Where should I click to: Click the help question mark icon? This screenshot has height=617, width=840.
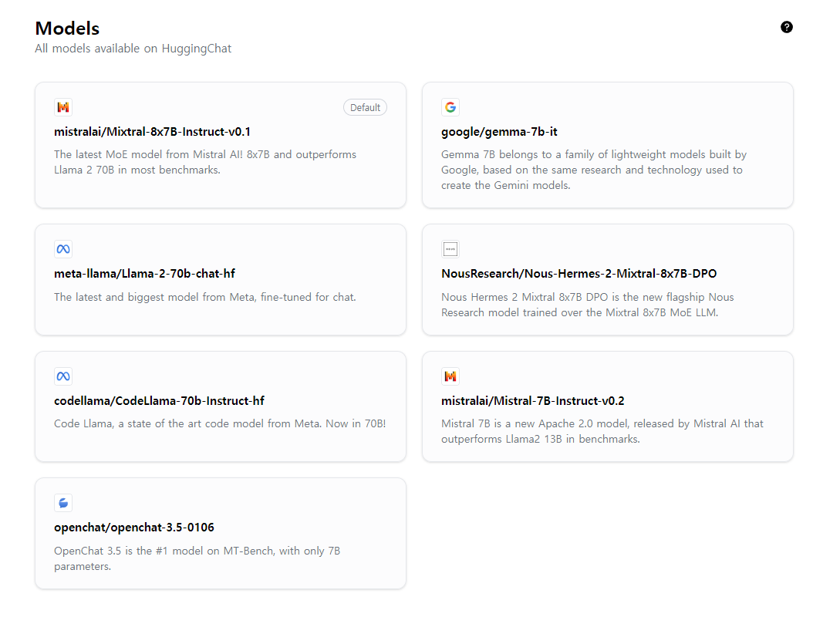(x=787, y=27)
